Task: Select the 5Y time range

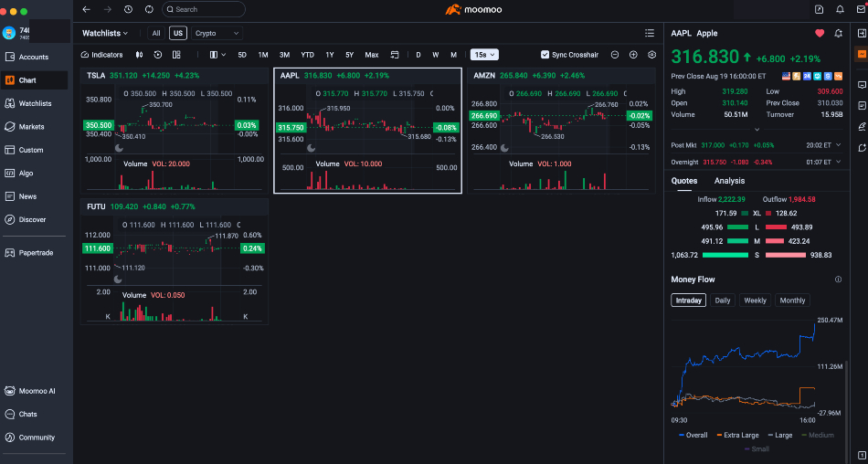Action: click(349, 55)
